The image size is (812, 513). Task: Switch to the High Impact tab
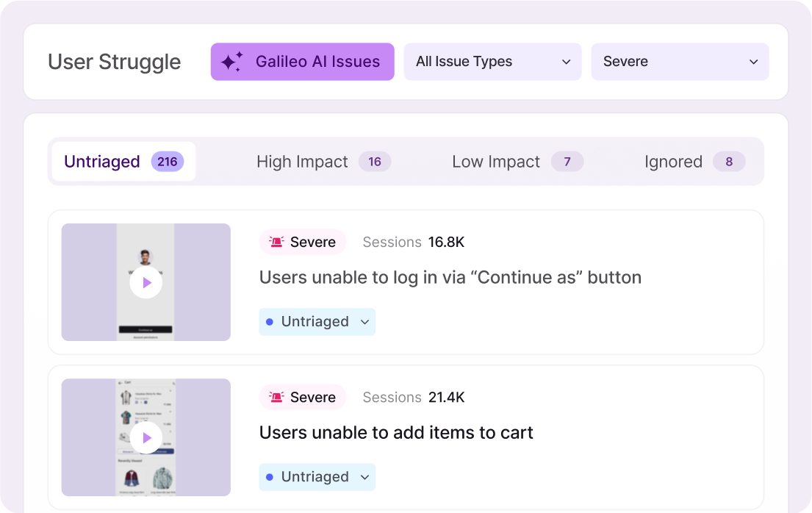[x=302, y=162]
